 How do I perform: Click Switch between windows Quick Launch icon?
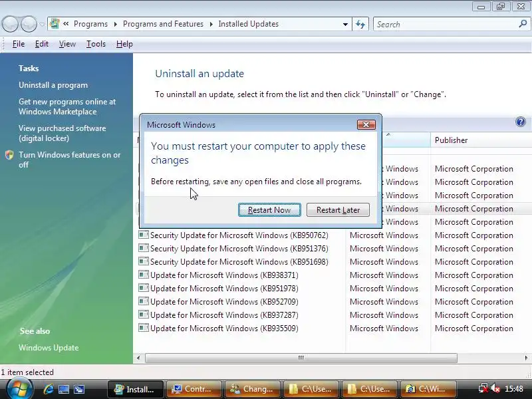point(79,389)
